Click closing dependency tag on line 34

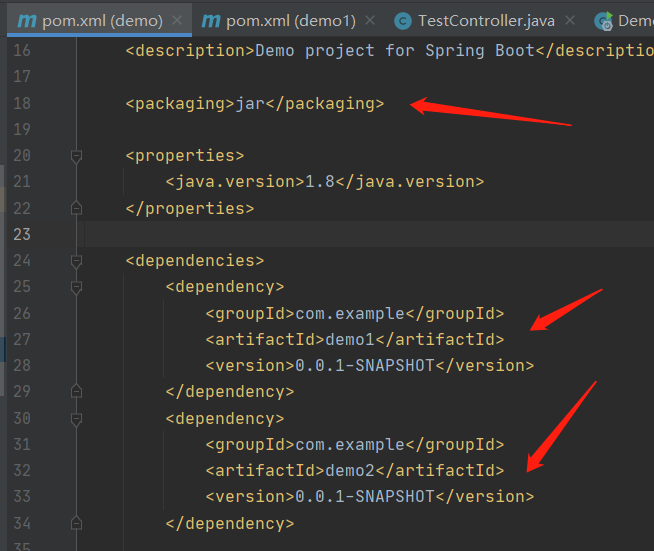230,523
